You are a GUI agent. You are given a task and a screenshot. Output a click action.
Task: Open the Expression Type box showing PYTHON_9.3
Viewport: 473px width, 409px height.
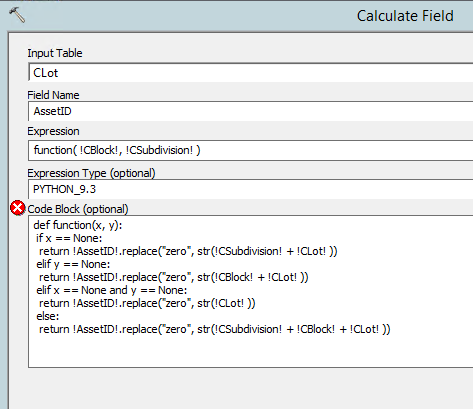[251, 189]
